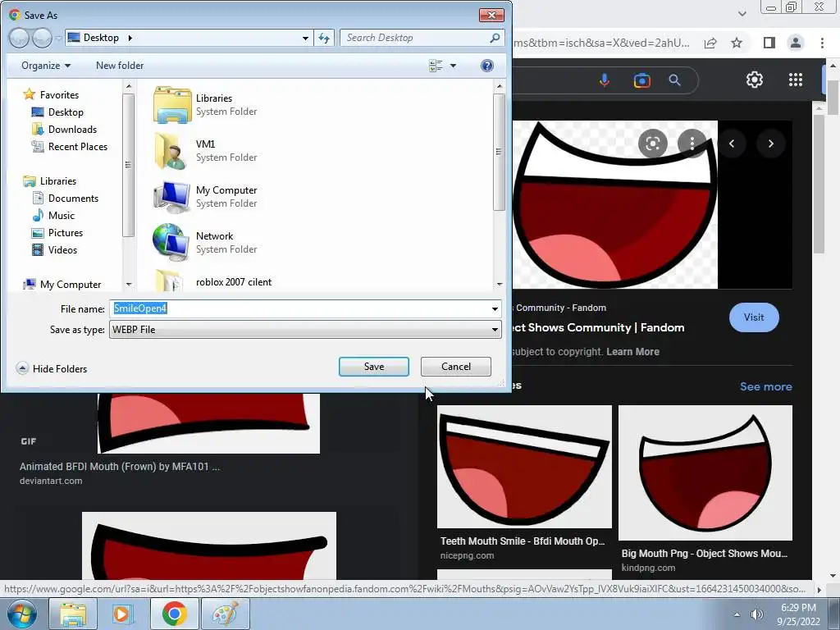Viewport: 840px width, 630px height.
Task: Share this page from Chrome address bar
Action: (x=710, y=43)
